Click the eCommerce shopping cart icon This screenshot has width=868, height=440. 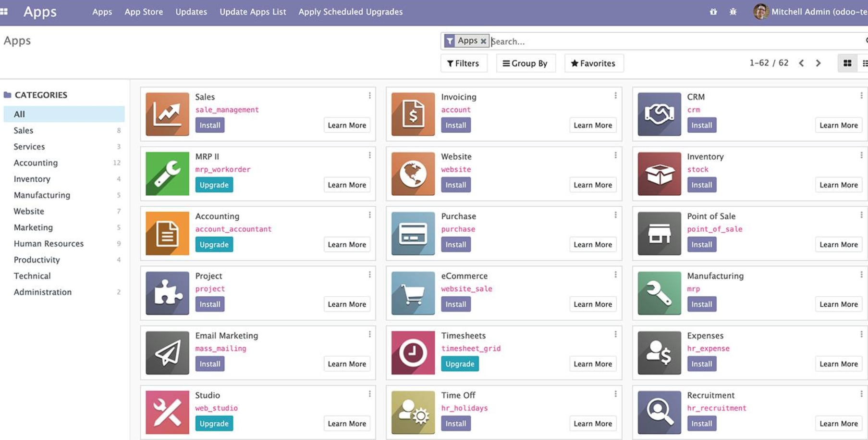(x=413, y=293)
